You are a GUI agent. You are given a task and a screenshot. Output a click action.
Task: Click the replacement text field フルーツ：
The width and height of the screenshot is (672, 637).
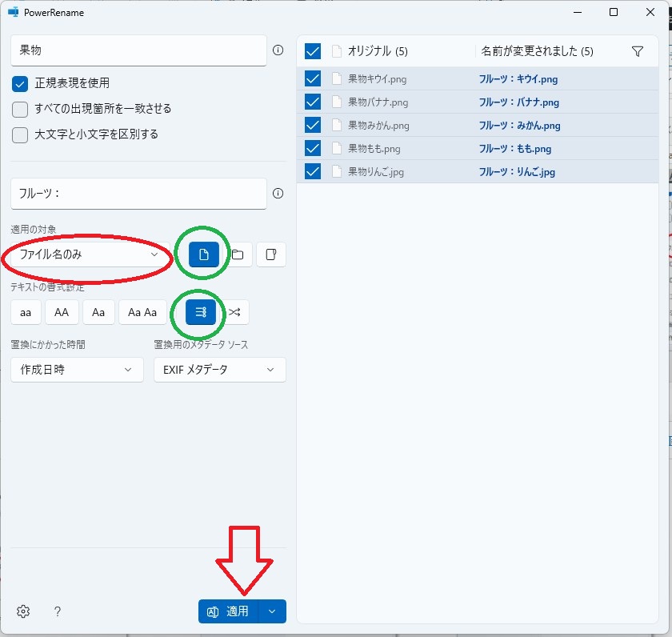click(x=138, y=193)
